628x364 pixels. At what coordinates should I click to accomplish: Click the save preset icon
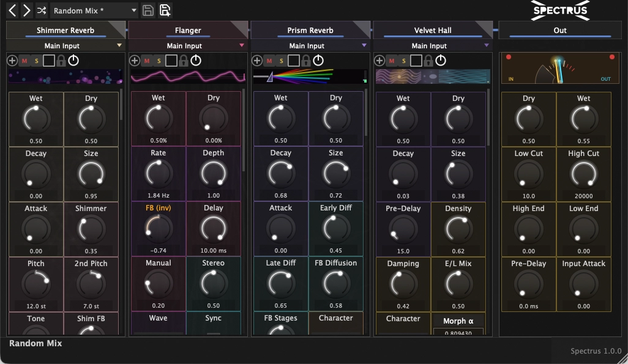tap(147, 10)
